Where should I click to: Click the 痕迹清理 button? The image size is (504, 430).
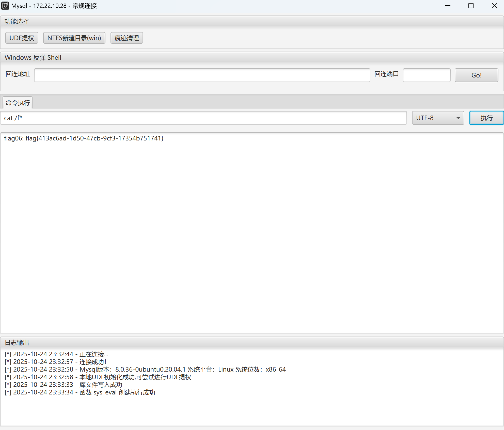[127, 38]
